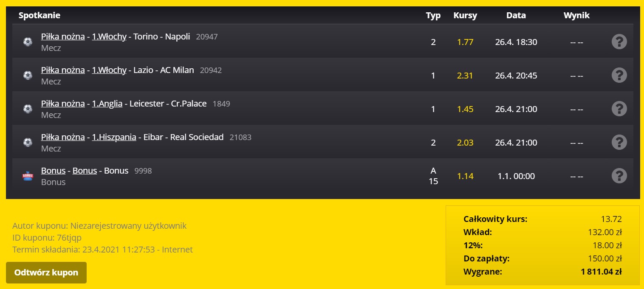The width and height of the screenshot is (644, 289).
Task: Click the help icon for Lazio - AC Milan
Action: pos(619,75)
